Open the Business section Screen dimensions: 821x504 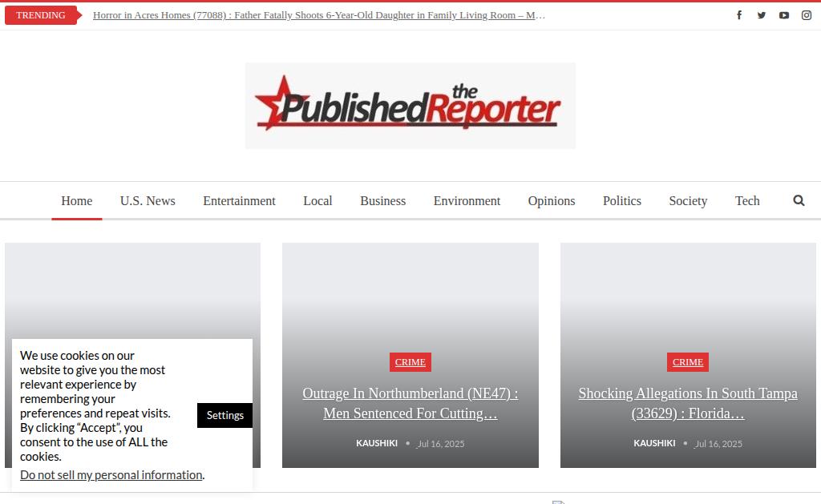(382, 201)
